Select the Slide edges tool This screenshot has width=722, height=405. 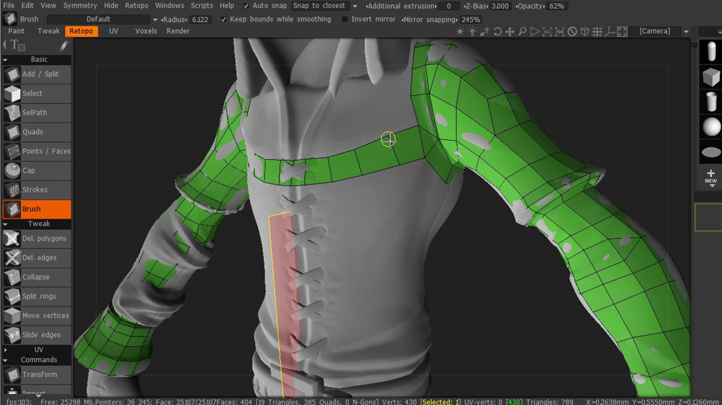37,335
